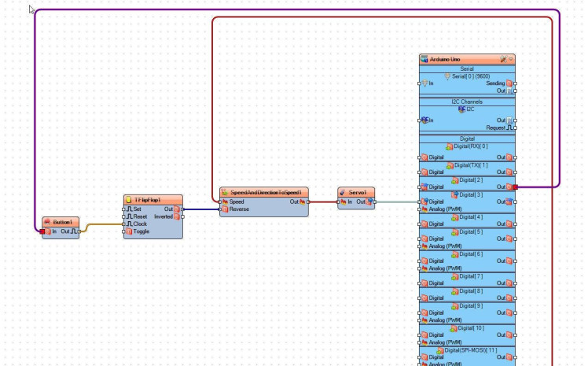Expand the Arduino Uno header dropdown arrow
This screenshot has height=366, width=588.
tap(511, 59)
